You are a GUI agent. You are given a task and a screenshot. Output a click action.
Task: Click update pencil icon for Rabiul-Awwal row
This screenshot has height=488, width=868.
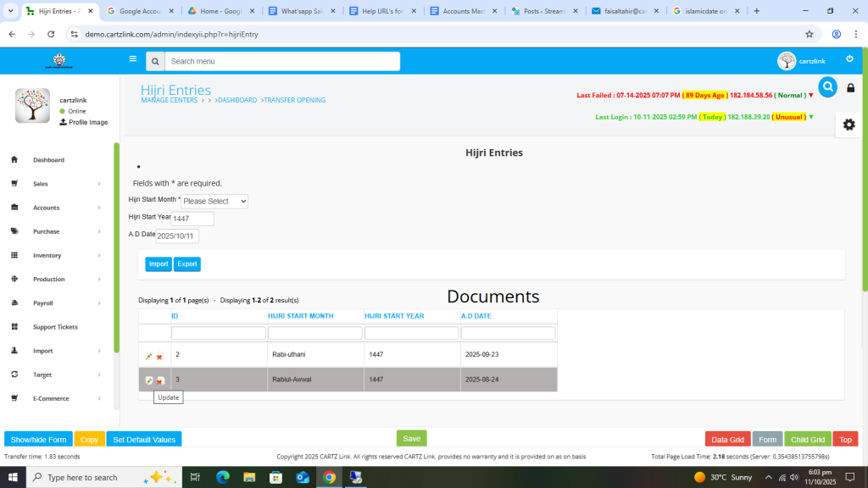point(149,380)
